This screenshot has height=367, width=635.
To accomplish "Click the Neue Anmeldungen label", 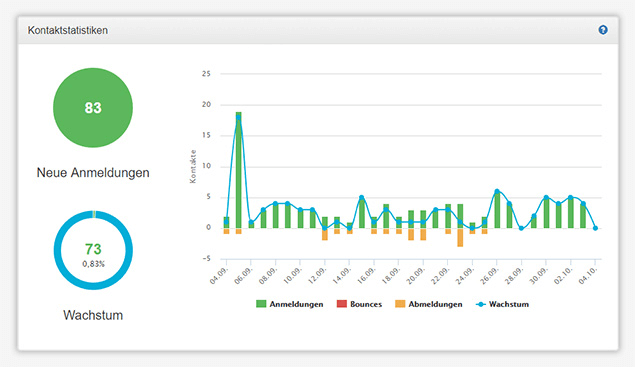I will tap(93, 173).
